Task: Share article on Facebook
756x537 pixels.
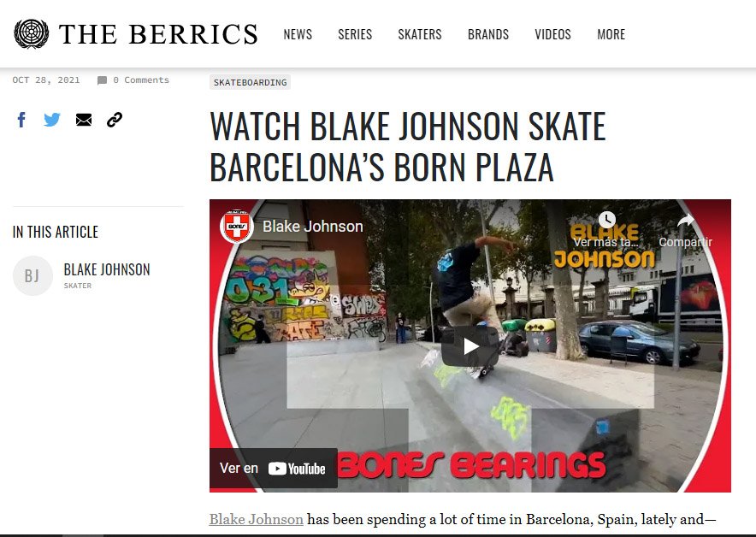Action: click(x=21, y=120)
